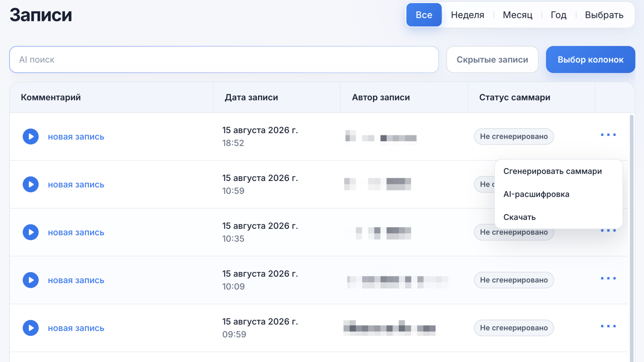This screenshot has height=362, width=644.
Task: Click the date cell showing 10:09
Action: [260, 280]
